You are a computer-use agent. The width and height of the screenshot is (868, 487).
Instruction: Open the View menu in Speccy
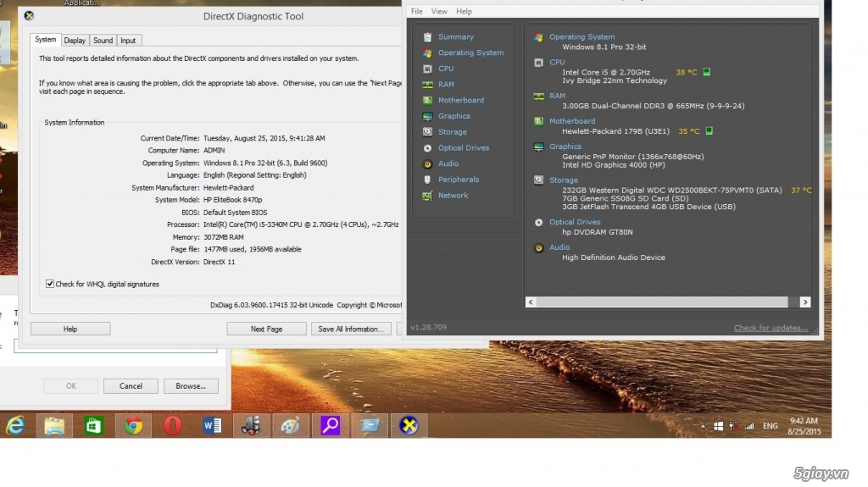point(439,11)
